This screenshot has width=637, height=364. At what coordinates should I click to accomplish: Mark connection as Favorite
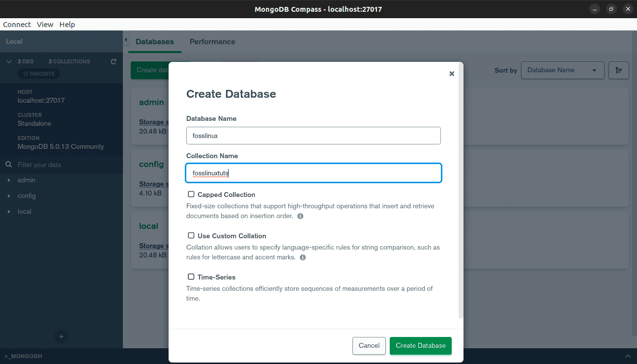click(x=39, y=74)
